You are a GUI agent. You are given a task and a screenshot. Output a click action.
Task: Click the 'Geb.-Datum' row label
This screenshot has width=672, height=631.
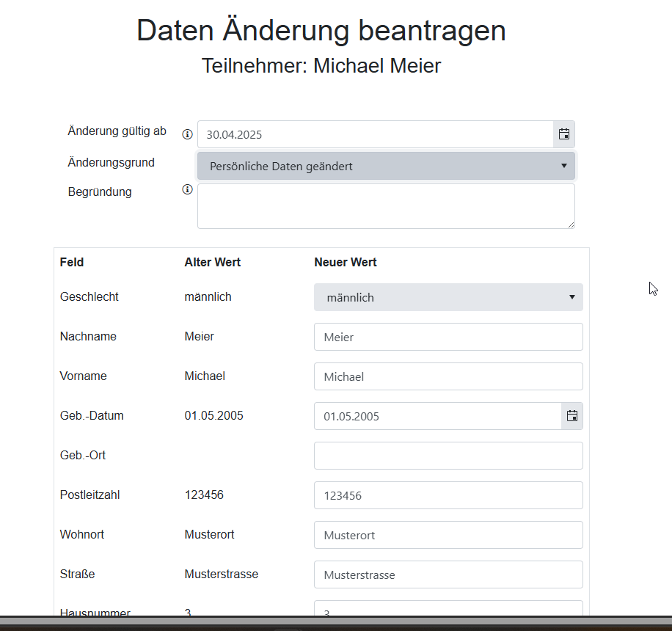click(92, 416)
